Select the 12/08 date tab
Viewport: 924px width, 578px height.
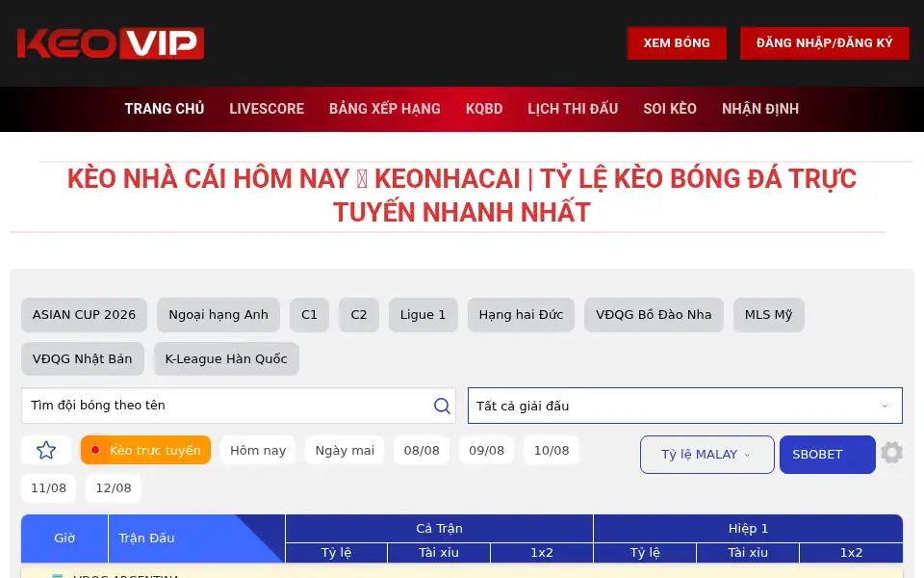pyautogui.click(x=114, y=488)
